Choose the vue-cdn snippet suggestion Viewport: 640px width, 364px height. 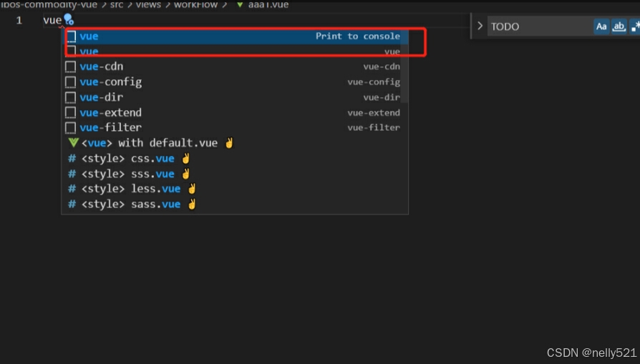pyautogui.click(x=235, y=67)
